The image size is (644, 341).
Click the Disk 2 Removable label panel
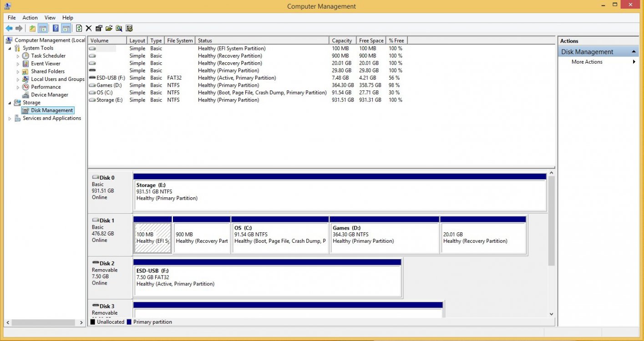tap(110, 278)
